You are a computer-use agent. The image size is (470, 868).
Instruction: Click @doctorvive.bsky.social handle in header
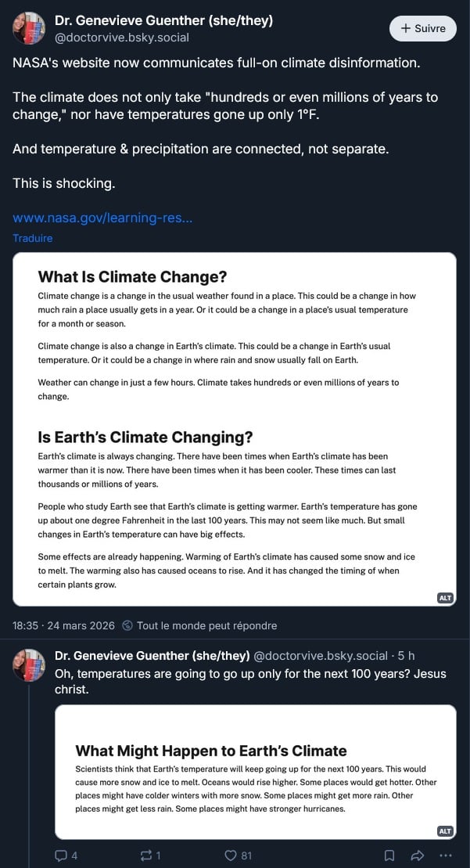122,38
